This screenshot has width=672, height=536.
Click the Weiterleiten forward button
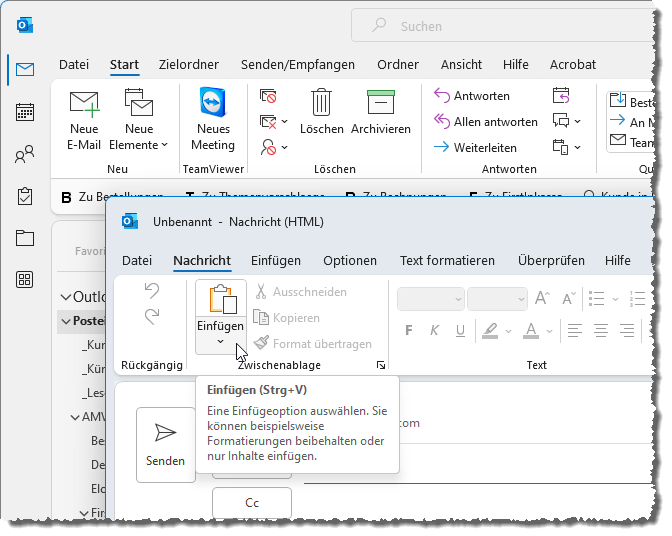pos(475,148)
